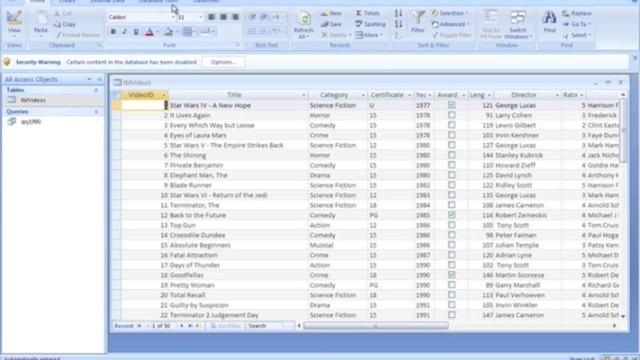Apply Underline formatting

coord(136,31)
